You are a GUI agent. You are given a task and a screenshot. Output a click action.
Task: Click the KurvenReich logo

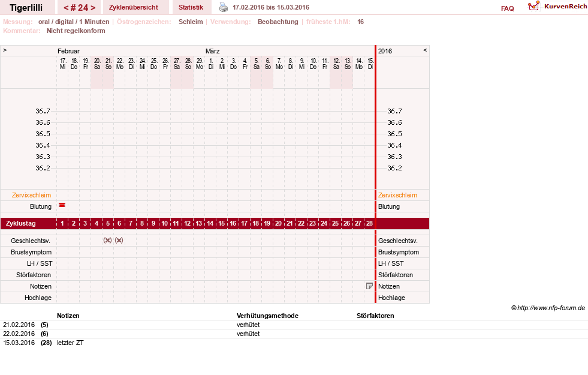(557, 7)
